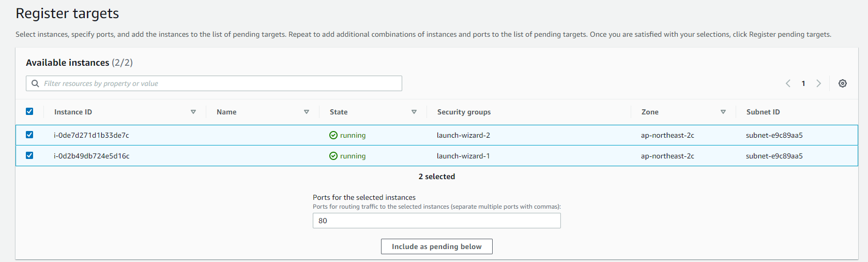868x262 pixels.
Task: Sort by Name column arrow
Action: click(307, 112)
